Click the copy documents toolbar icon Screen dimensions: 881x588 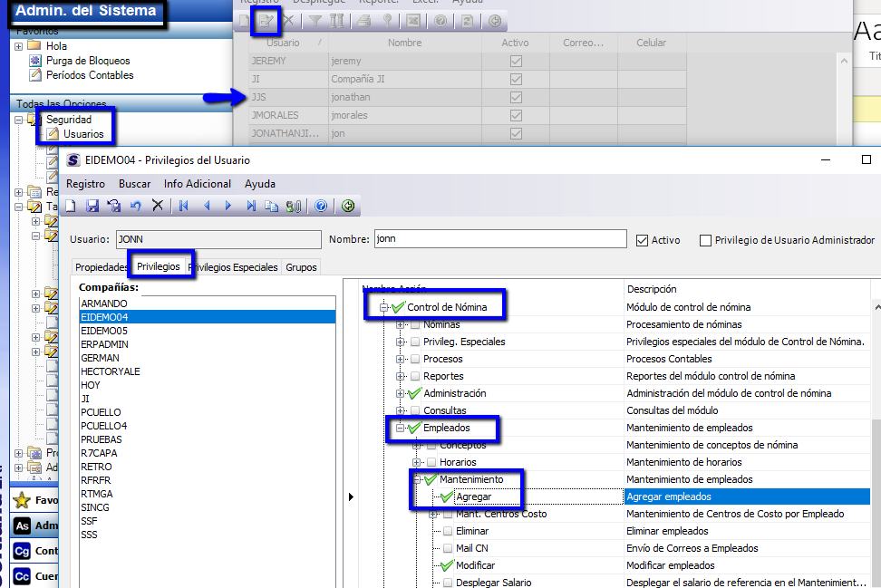tap(271, 206)
